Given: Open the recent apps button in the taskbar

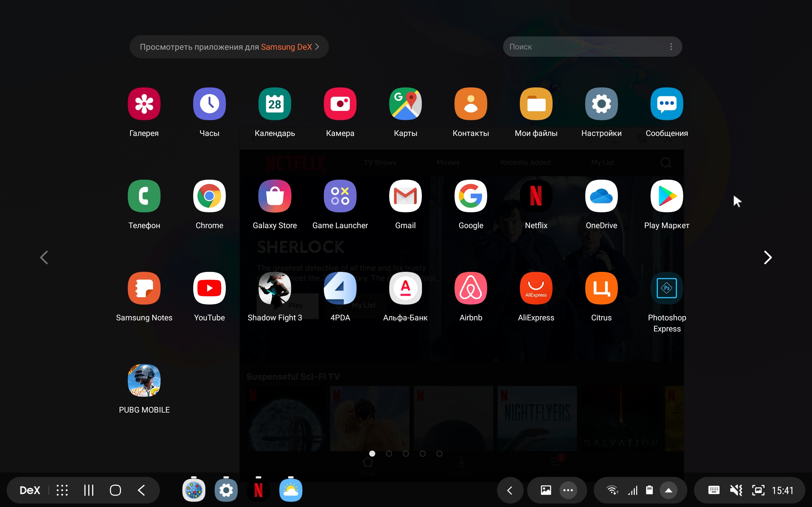Looking at the screenshot, I should [88, 490].
